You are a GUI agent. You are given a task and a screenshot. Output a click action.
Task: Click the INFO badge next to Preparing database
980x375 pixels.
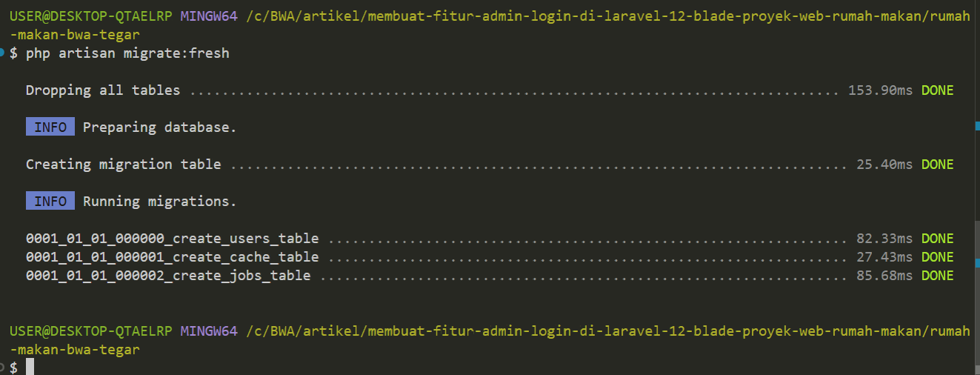click(x=50, y=127)
